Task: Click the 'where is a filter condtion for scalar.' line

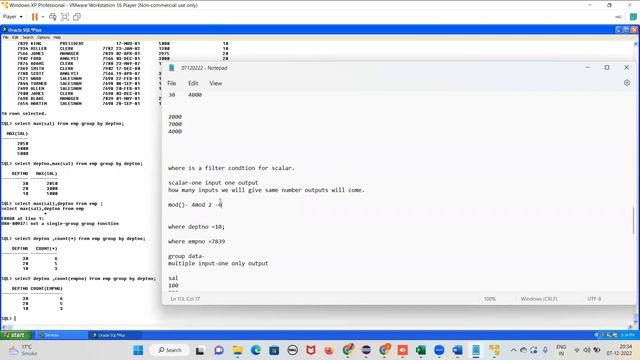Action: [x=231, y=168]
